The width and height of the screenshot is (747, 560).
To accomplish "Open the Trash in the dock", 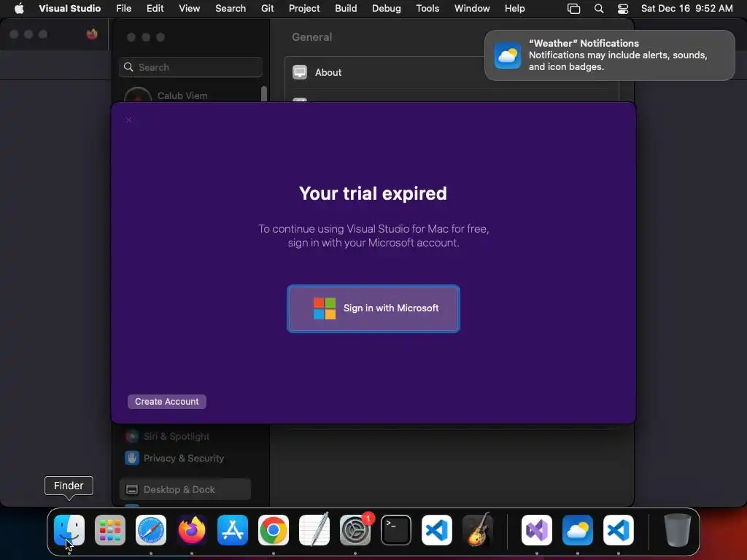I will point(677,530).
